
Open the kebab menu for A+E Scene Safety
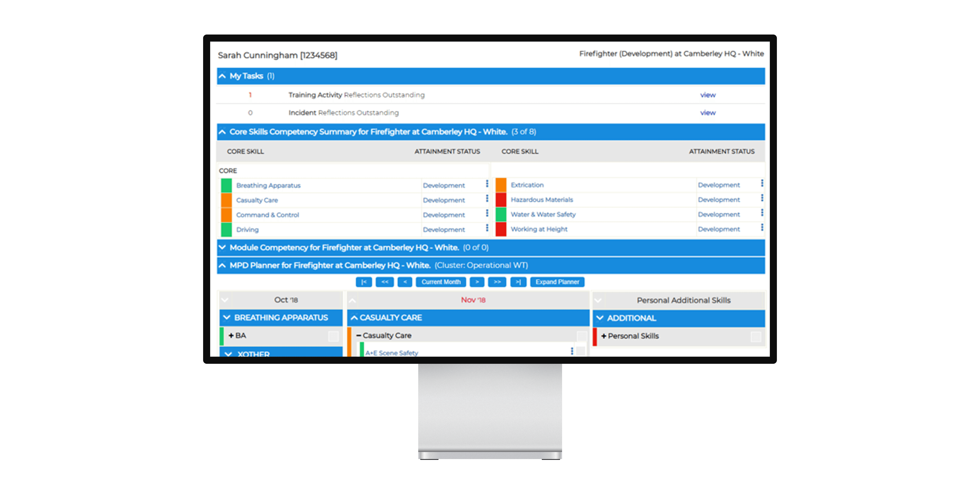(572, 351)
